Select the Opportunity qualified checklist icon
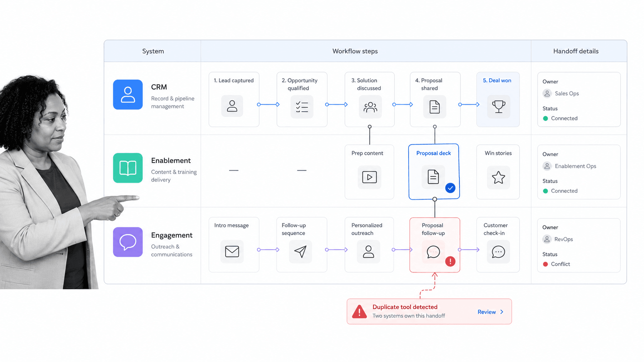The image size is (644, 362). coord(302,107)
